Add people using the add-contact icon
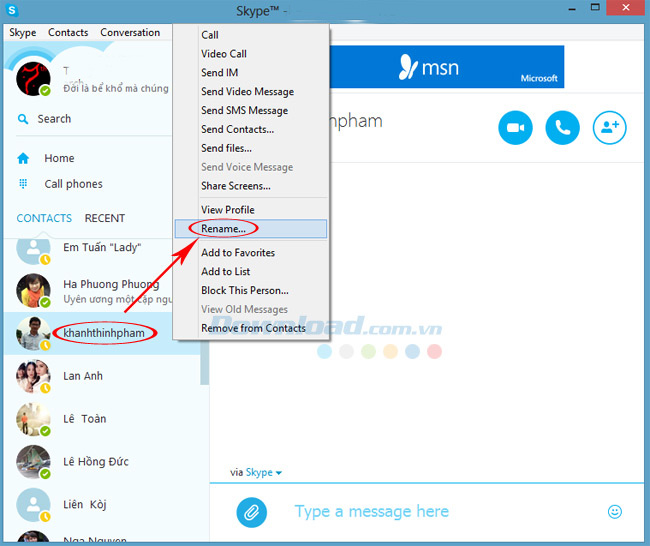650x546 pixels. pos(609,128)
